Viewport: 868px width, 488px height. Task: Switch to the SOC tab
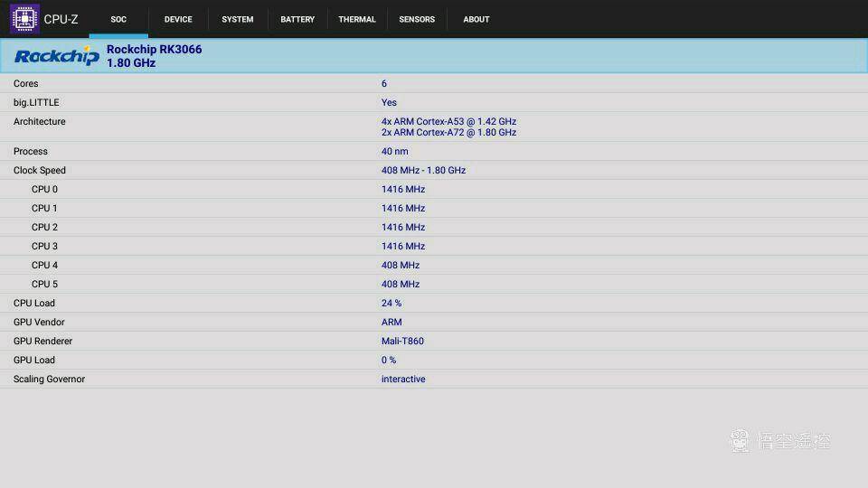pyautogui.click(x=118, y=19)
